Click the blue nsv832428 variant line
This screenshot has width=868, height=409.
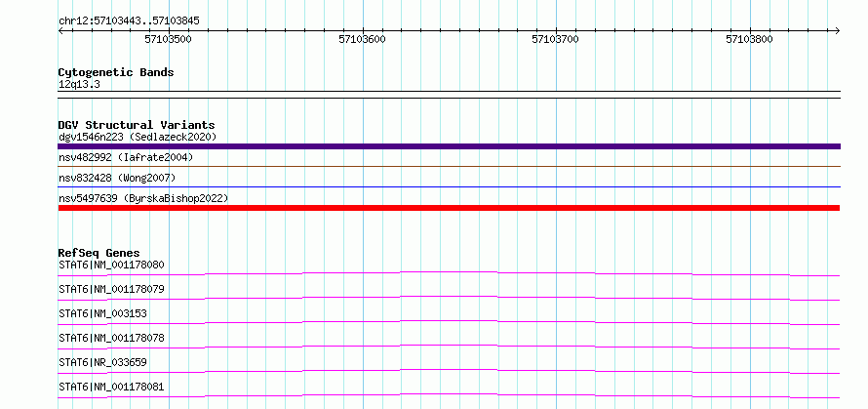pos(449,186)
